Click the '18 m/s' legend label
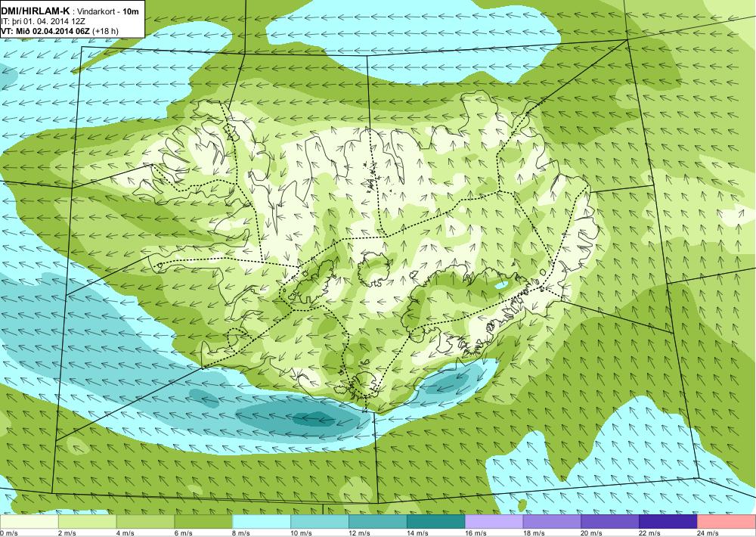The width and height of the screenshot is (756, 537). click(534, 533)
